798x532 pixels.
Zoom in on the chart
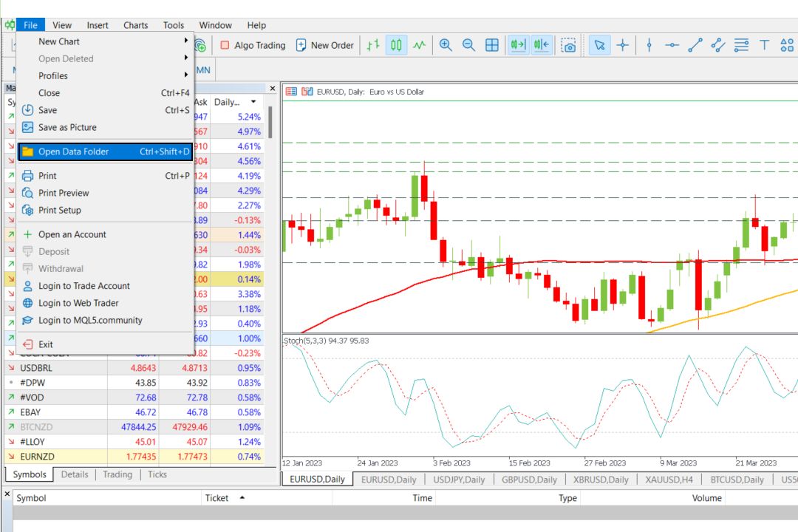click(x=446, y=45)
